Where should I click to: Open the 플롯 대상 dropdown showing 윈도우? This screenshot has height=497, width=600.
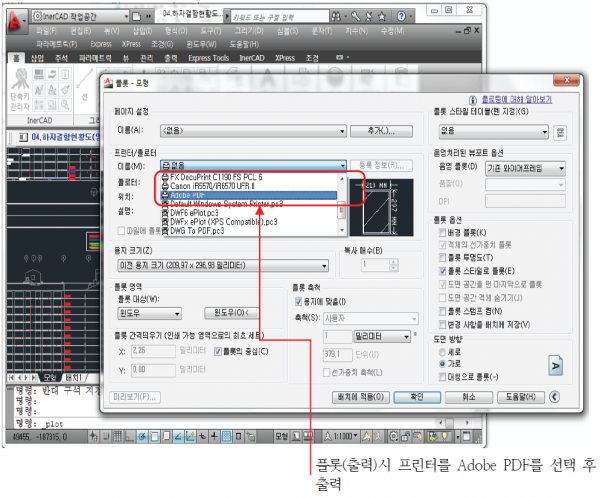(149, 313)
